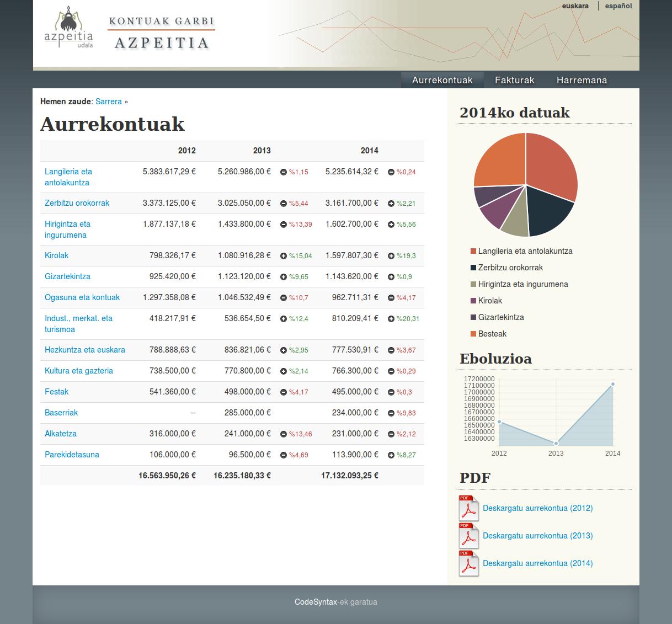Open the Aurrekontuak navigation tab

click(442, 80)
